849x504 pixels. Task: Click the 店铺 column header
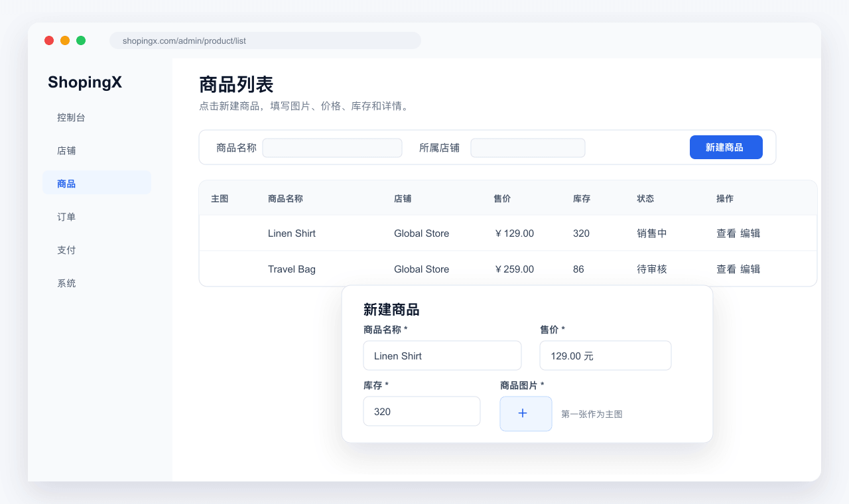[x=403, y=198]
